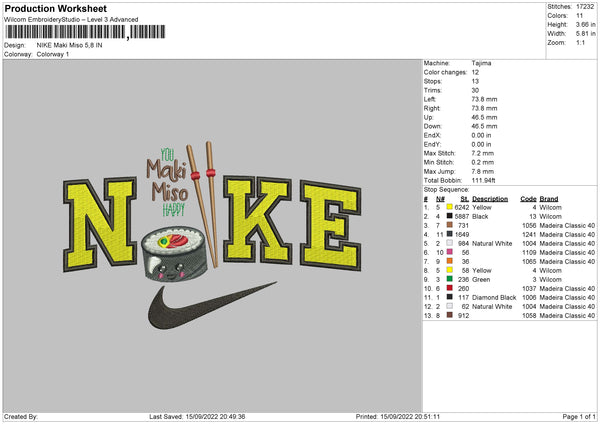Select the Up value 46.5 mm
600x424 pixels.
(x=484, y=117)
